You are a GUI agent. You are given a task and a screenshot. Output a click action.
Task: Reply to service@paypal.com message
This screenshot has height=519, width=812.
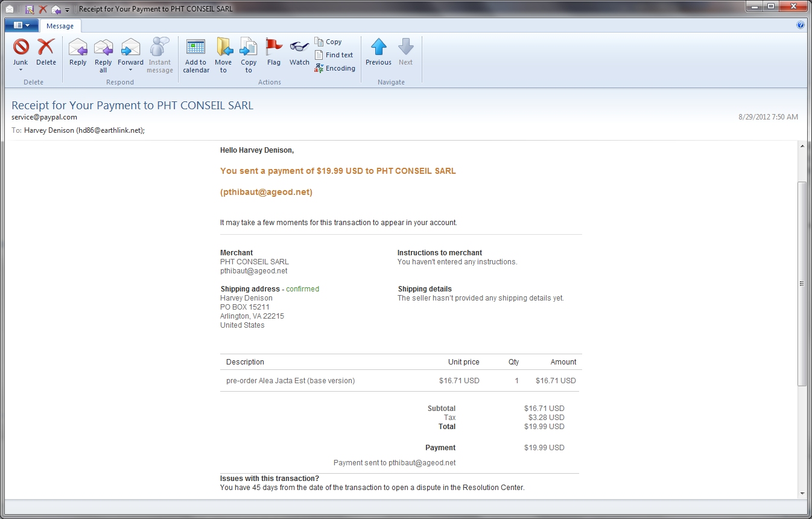tap(78, 52)
